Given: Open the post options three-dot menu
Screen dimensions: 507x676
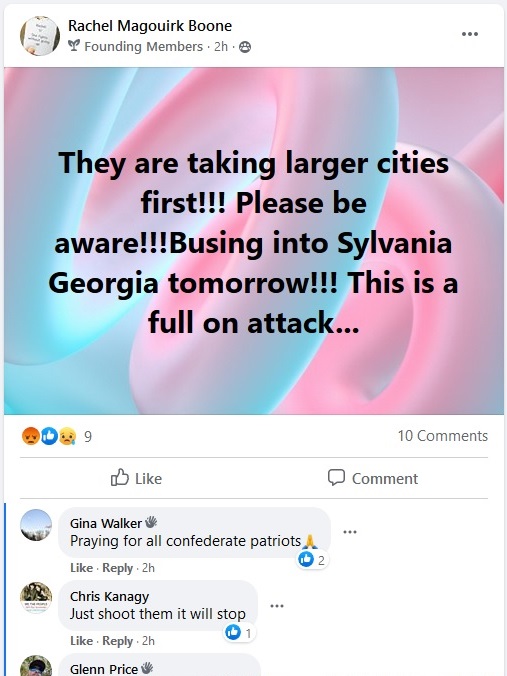Looking at the screenshot, I should coord(469,34).
